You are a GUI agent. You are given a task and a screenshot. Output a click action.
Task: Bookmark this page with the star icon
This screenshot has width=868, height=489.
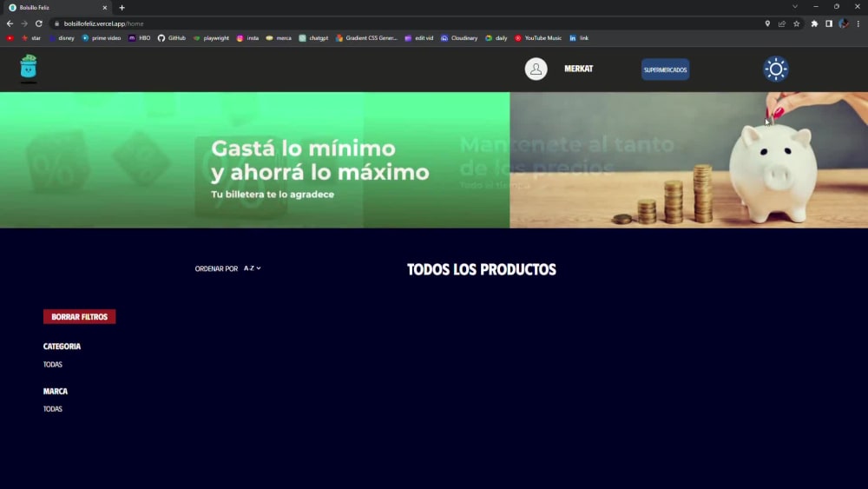796,23
